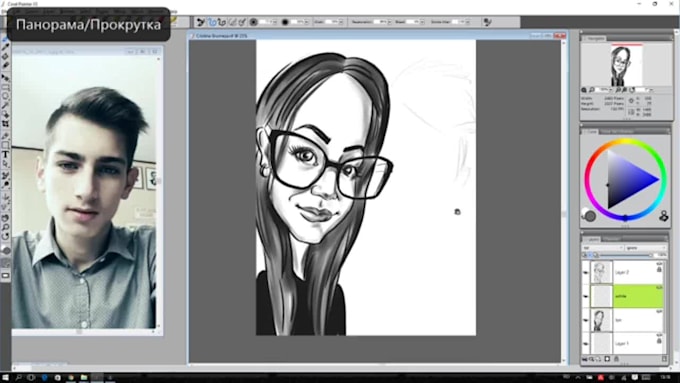Select the Grabber hand tool
Screen dimensions: 680x383
(x=6, y=218)
